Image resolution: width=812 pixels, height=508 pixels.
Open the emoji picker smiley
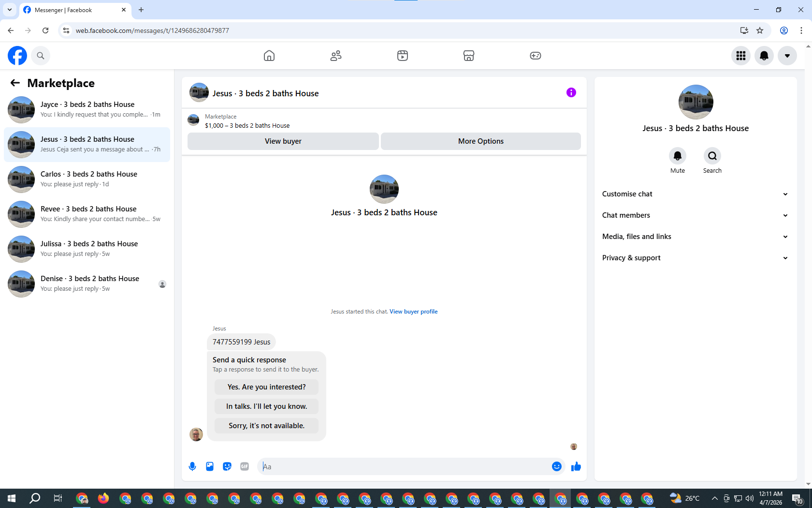(x=557, y=466)
